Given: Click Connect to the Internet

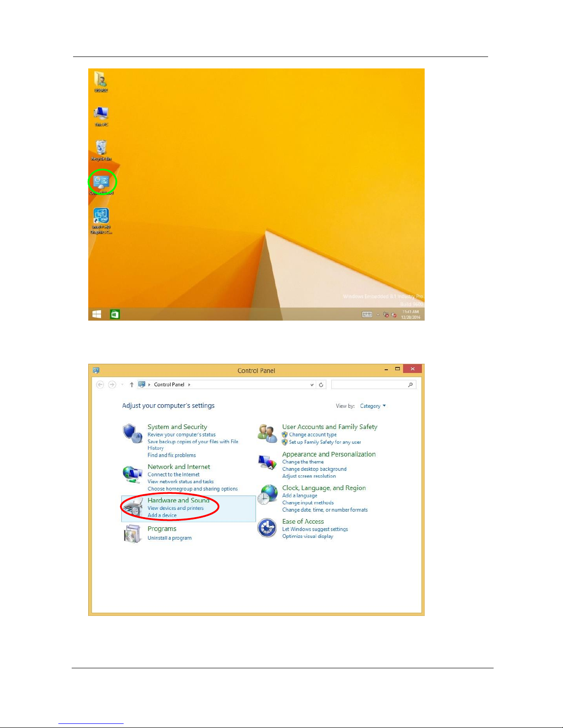Looking at the screenshot, I should click(x=174, y=474).
